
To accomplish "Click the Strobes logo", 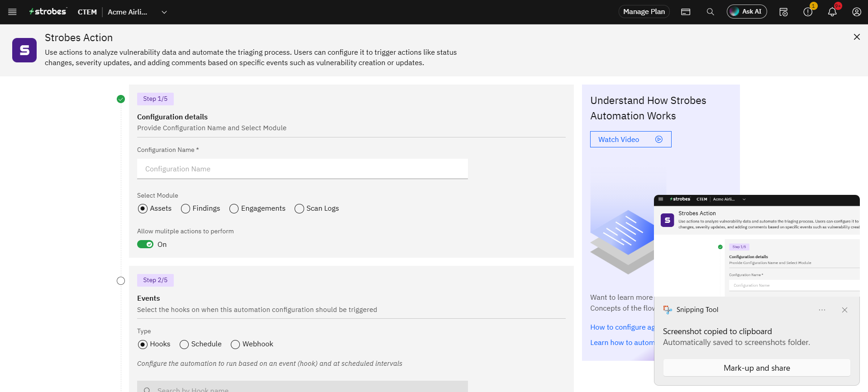I will coord(48,12).
